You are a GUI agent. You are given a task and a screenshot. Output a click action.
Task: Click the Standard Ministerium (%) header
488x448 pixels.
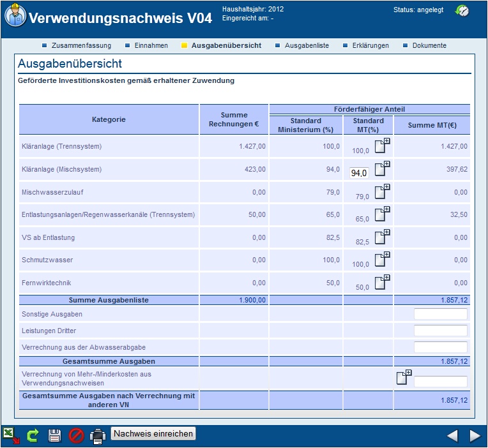pyautogui.click(x=305, y=125)
